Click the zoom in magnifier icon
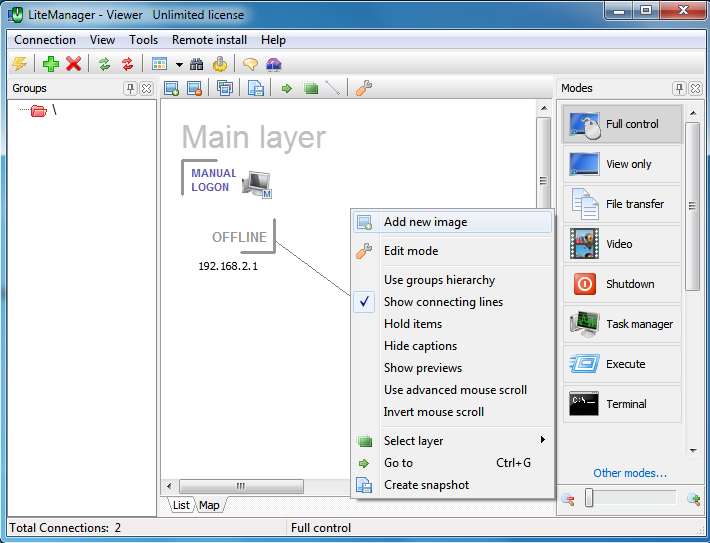Image resolution: width=710 pixels, height=543 pixels. 694,499
